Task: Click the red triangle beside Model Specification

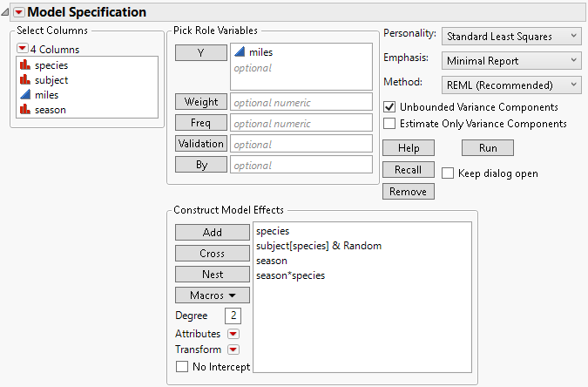Action: [x=20, y=12]
